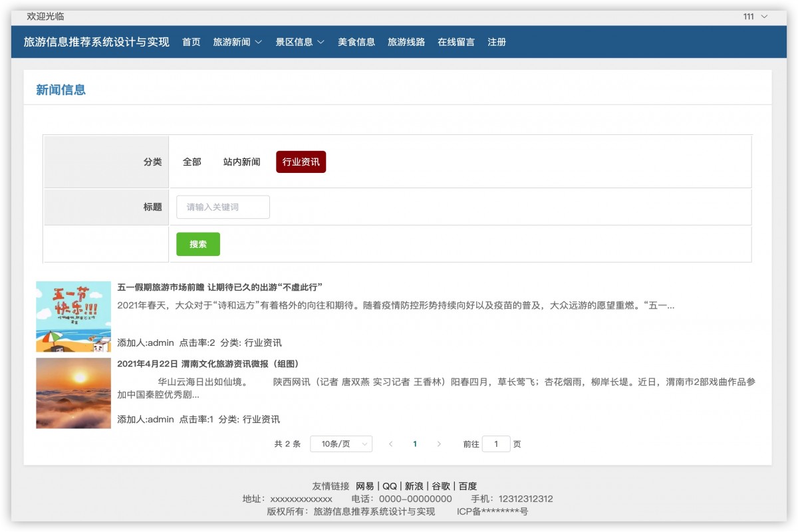The height and width of the screenshot is (532, 798).
Task: Select the 前往 page number input
Action: coord(496,444)
